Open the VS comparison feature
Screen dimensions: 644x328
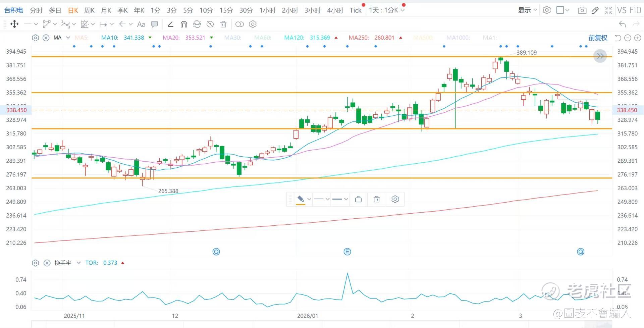(x=622, y=10)
